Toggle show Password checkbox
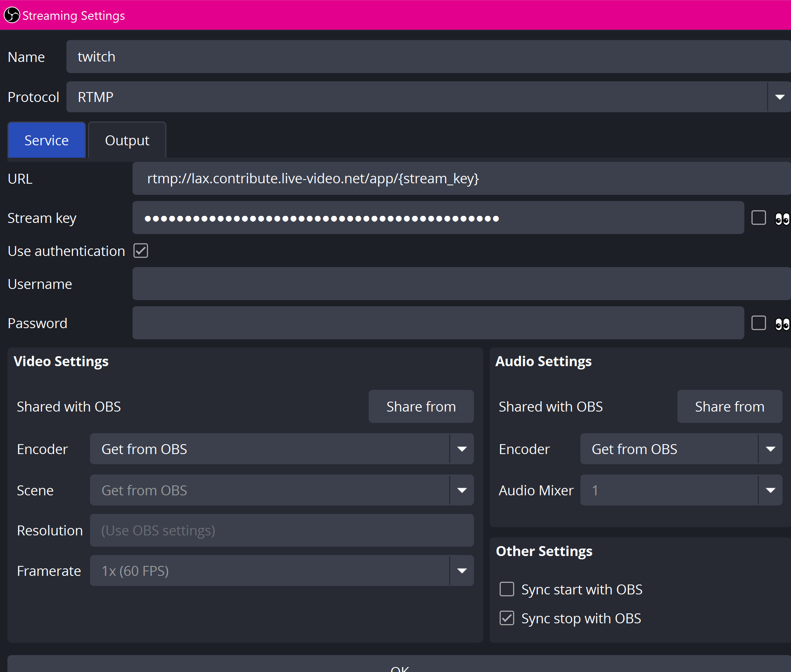The height and width of the screenshot is (672, 791). point(758,323)
